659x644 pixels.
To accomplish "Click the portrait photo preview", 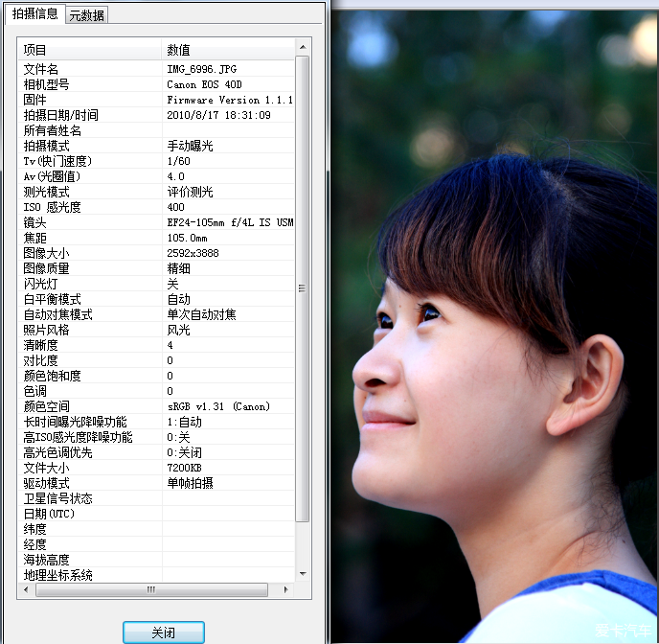I will coord(494,327).
